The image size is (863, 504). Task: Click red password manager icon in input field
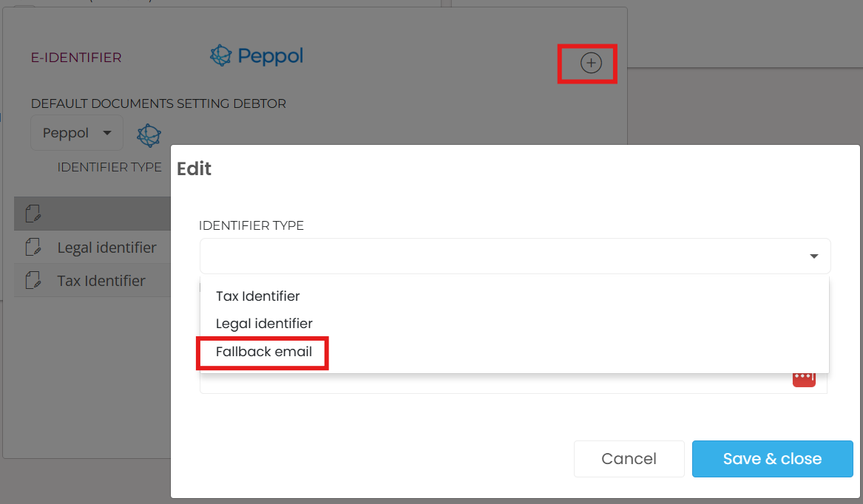coord(803,378)
